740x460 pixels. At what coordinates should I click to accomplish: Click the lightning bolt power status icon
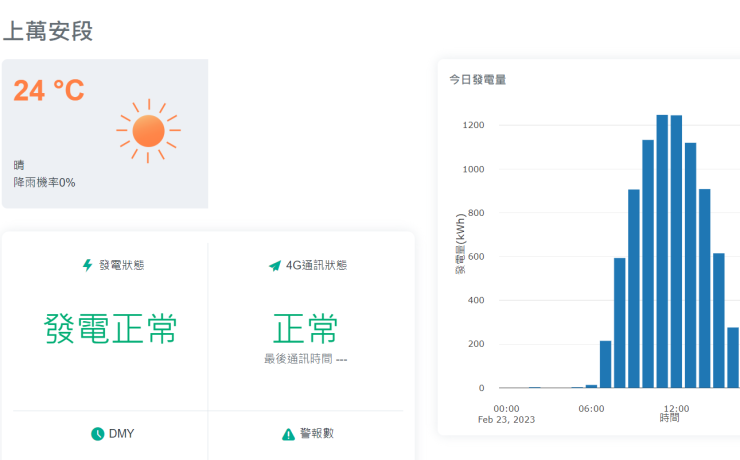tap(87, 265)
